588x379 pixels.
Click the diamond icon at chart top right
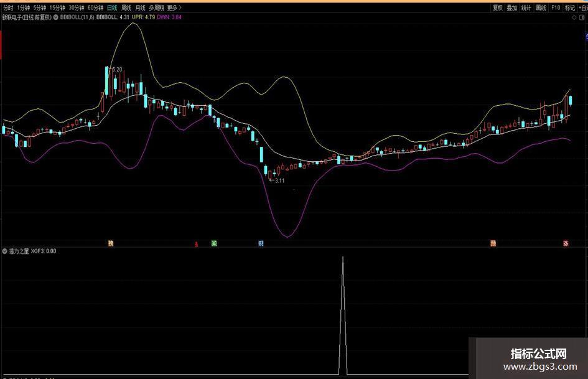574,17
